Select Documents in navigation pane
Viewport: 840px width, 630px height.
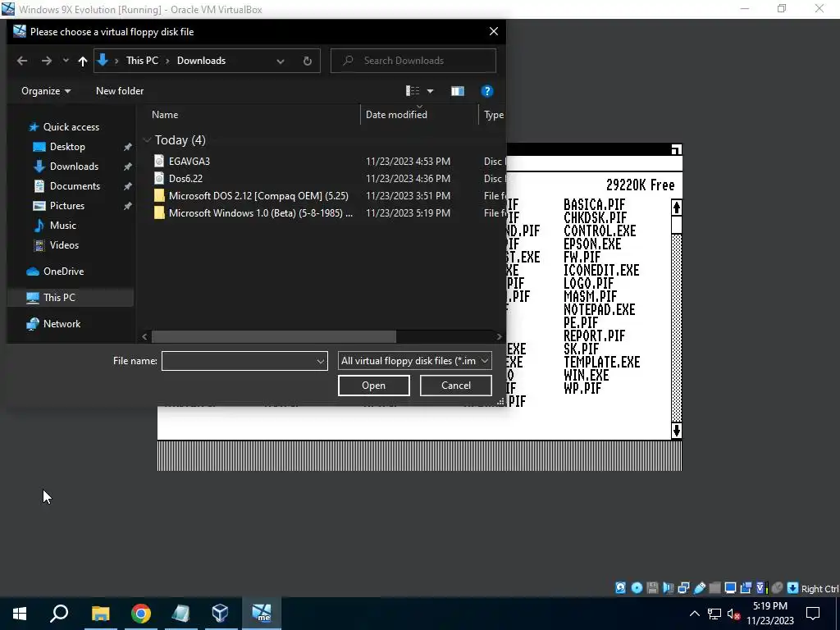click(75, 186)
